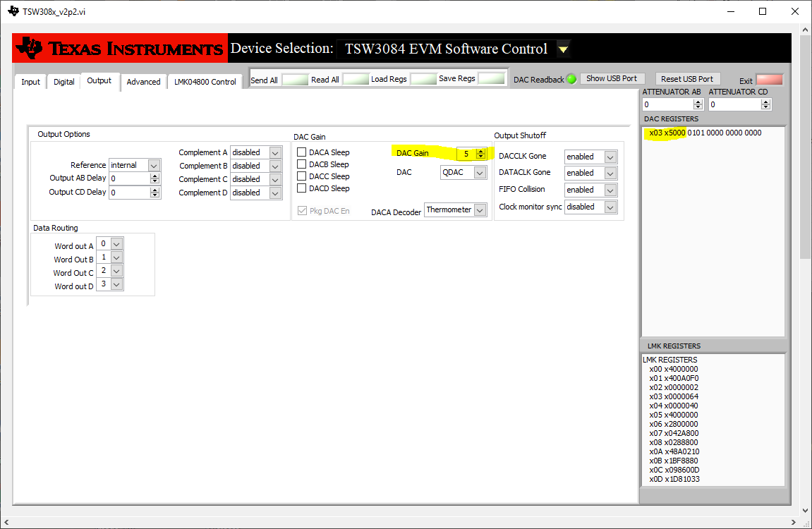Click the ATTENUATOR AB value field
This screenshot has height=529, width=812.
[667, 104]
